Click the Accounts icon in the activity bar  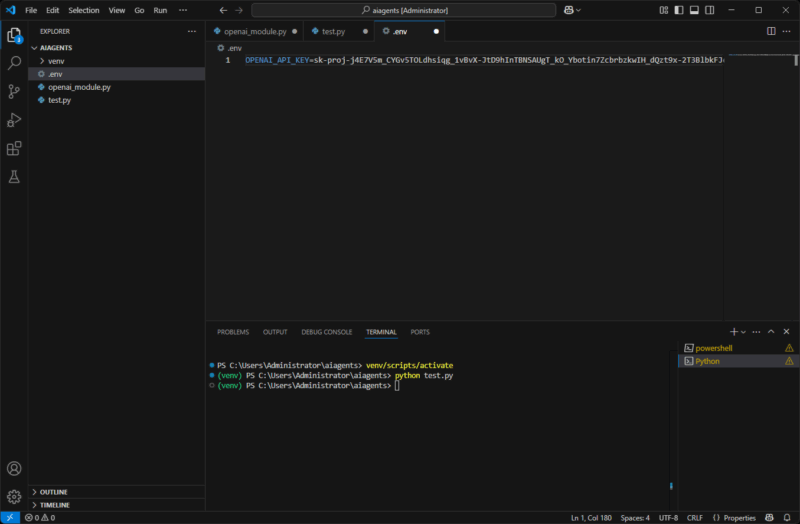14,468
